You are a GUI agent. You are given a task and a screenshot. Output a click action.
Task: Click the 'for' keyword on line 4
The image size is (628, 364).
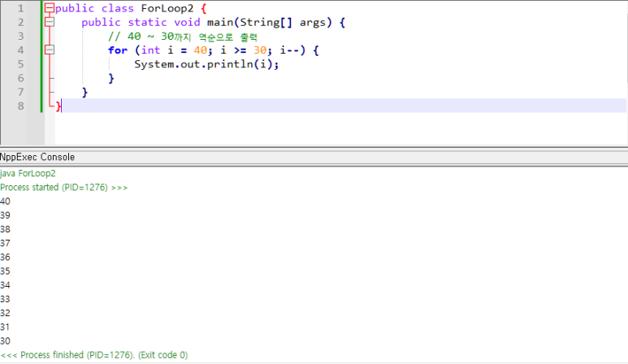[118, 50]
